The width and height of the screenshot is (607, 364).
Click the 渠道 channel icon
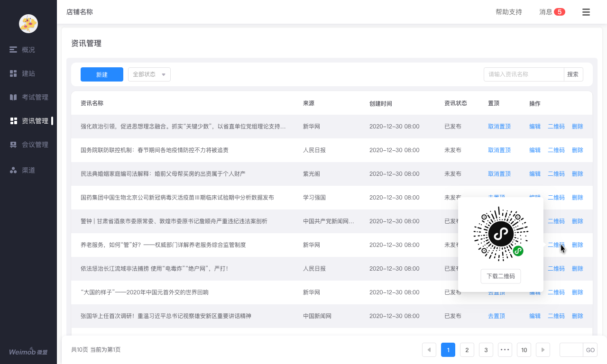pos(13,170)
